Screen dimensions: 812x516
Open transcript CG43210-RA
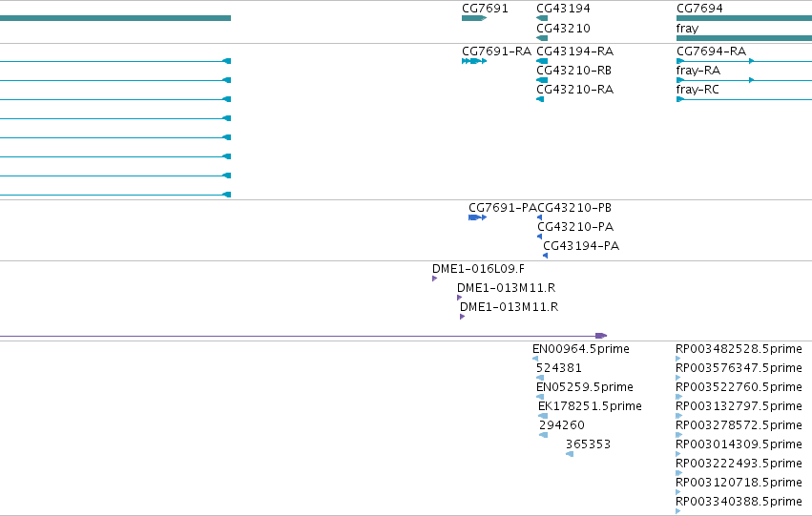pyautogui.click(x=574, y=90)
